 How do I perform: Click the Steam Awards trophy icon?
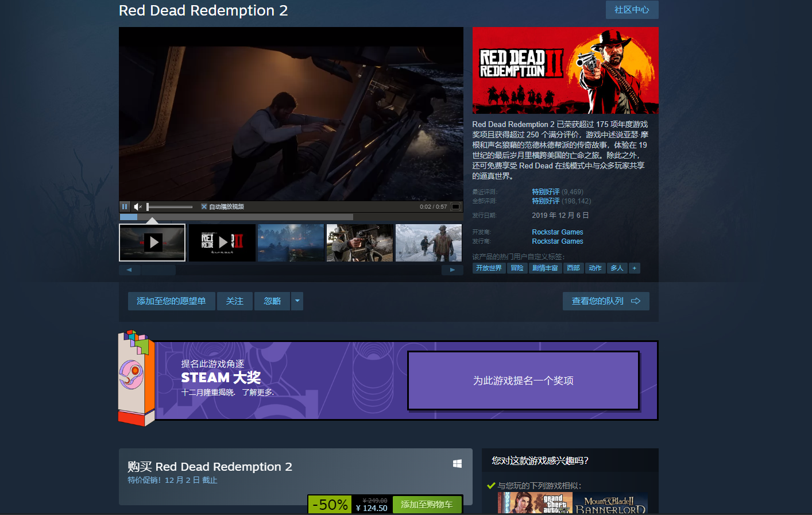point(137,378)
